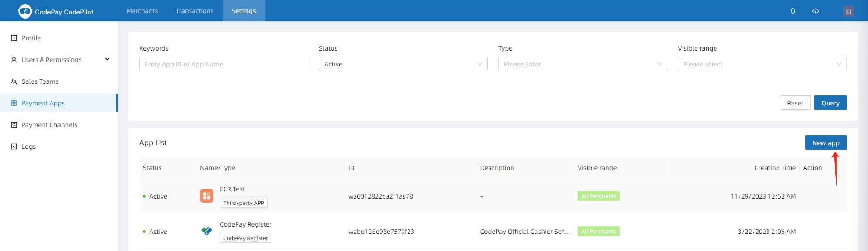Click creation time 11/29/2023 12:52 AM
868x251 pixels.
pyautogui.click(x=763, y=196)
